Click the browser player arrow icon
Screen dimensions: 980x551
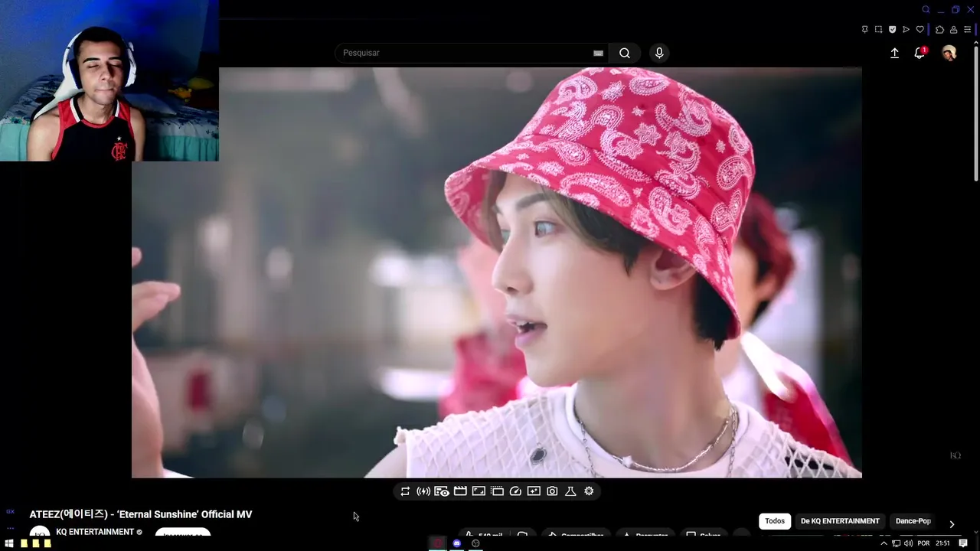(906, 30)
